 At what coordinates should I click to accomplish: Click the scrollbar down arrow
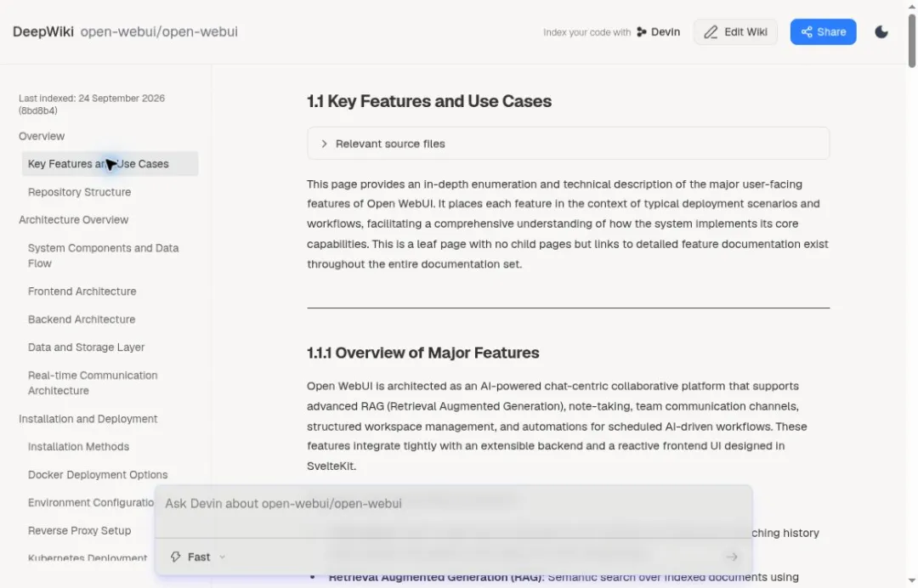point(911,581)
